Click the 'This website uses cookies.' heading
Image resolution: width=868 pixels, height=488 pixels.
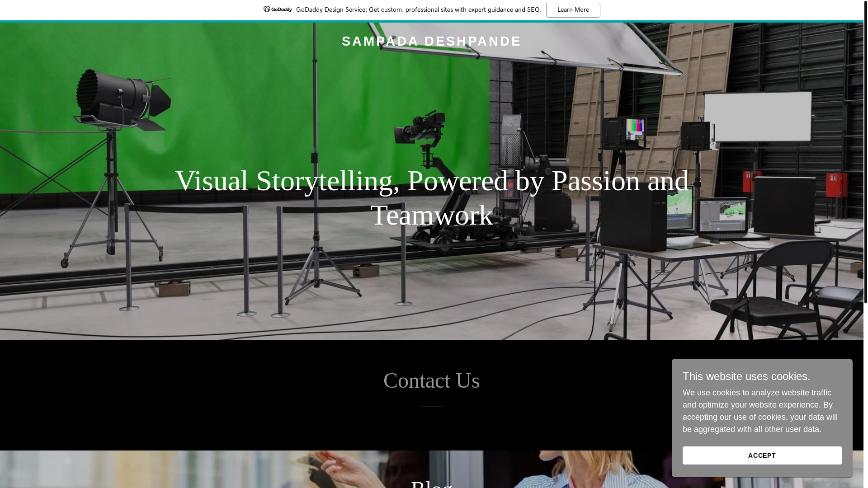(746, 376)
